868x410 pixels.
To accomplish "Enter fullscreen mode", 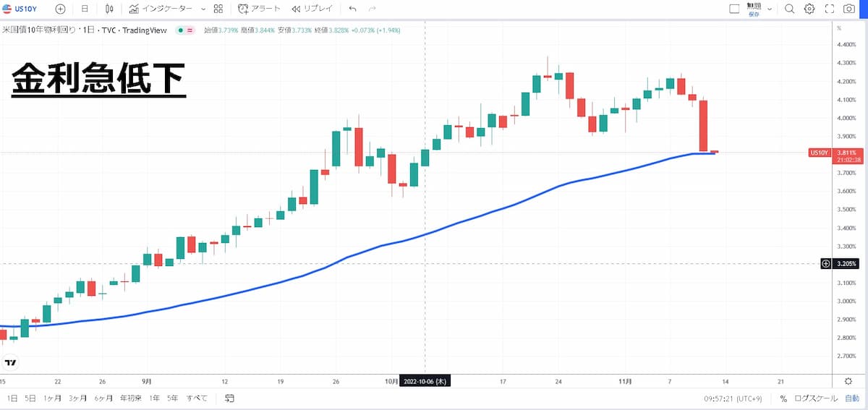I will pos(830,9).
